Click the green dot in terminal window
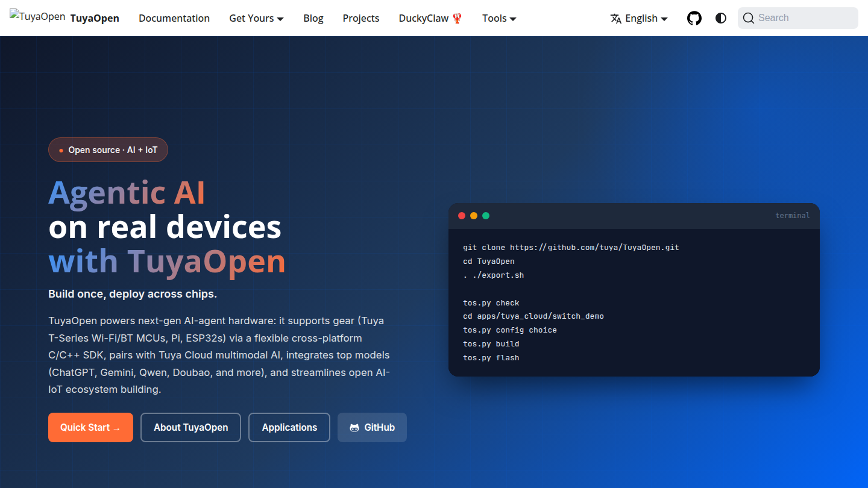The height and width of the screenshot is (488, 868). point(486,216)
